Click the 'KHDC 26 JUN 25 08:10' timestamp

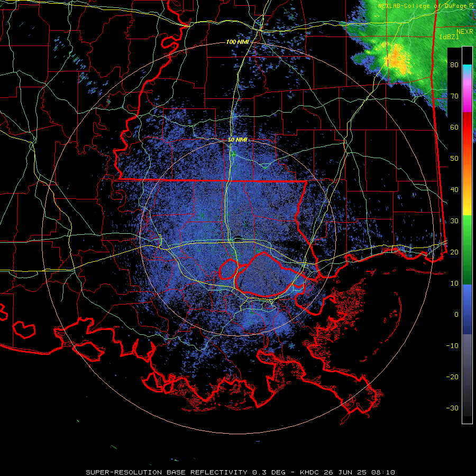pos(347,472)
